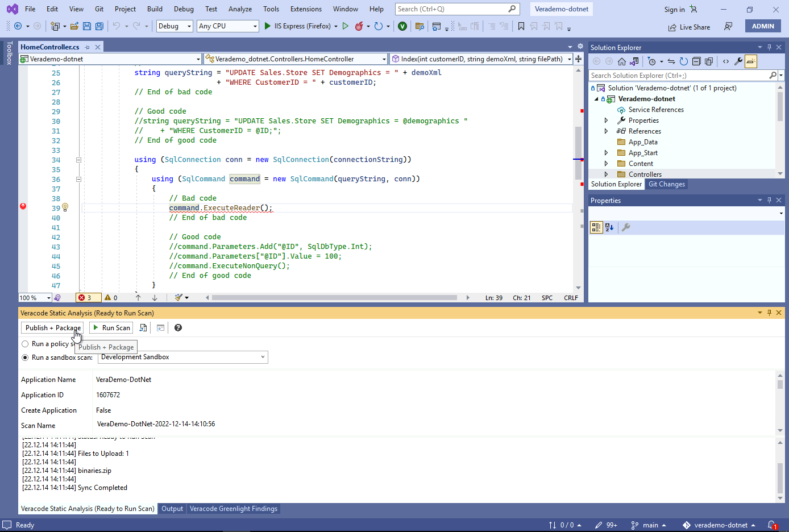Toggle bookmark icon in main toolbar
This screenshot has width=789, height=532.
click(521, 26)
